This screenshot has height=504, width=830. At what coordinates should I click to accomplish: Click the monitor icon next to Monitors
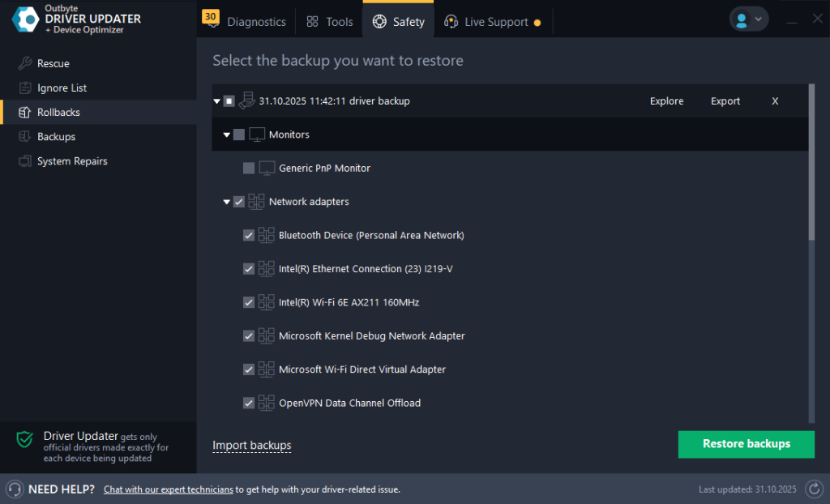pos(258,135)
